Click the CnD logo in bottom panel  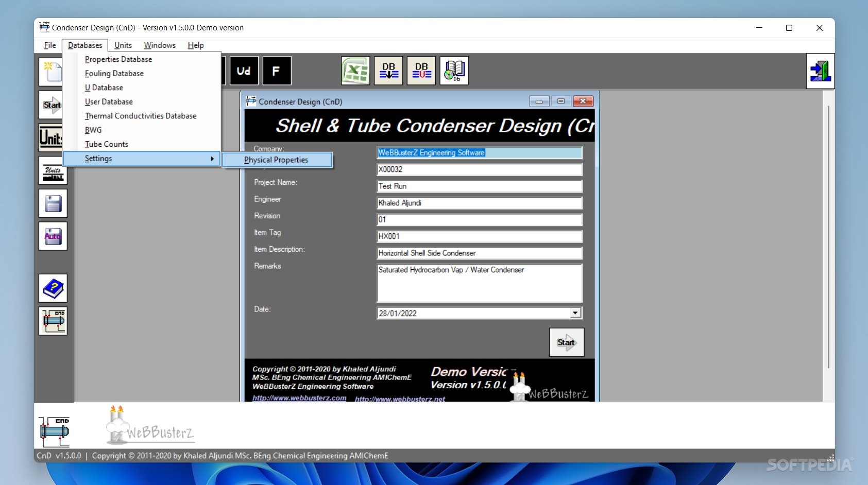[54, 431]
